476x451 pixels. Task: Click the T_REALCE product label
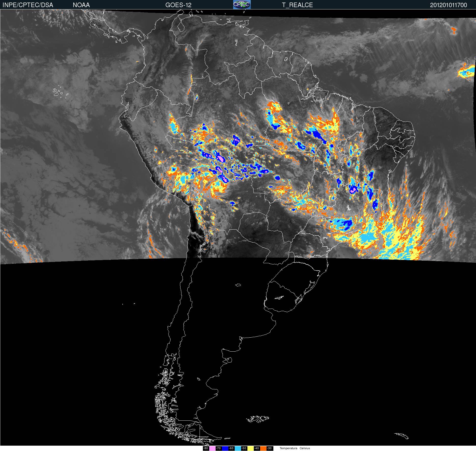tap(297, 5)
